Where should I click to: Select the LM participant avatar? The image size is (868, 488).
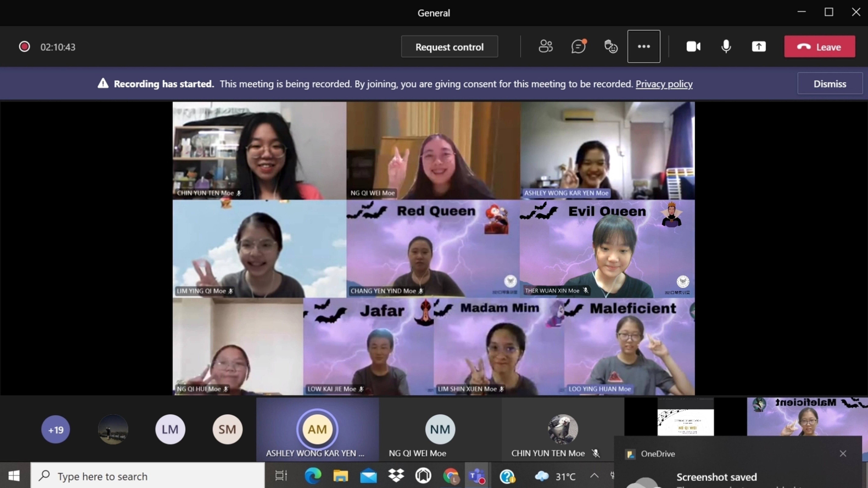point(170,429)
